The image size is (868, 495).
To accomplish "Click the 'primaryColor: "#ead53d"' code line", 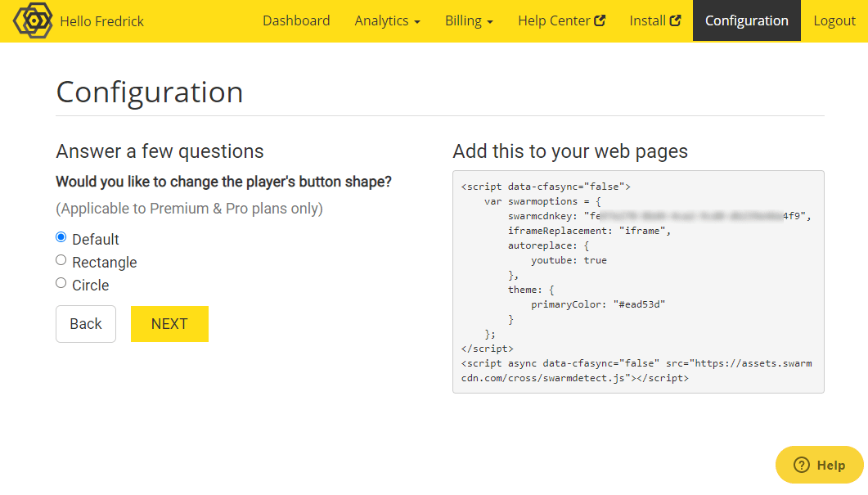I will click(598, 304).
